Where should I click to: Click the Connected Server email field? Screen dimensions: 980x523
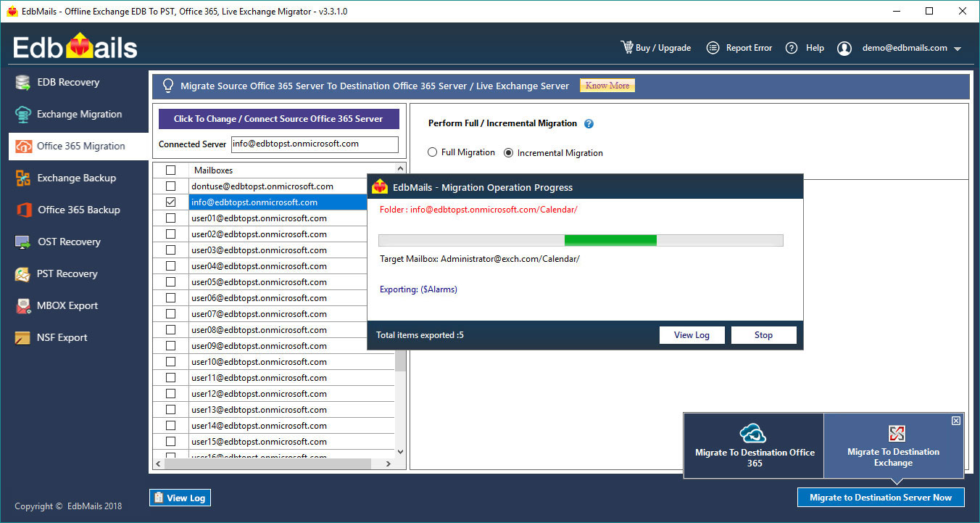coord(314,144)
